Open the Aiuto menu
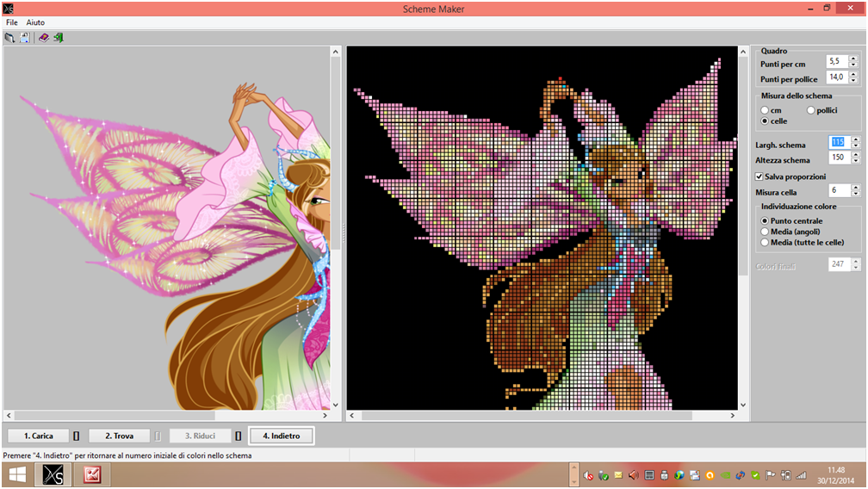Image resolution: width=868 pixels, height=489 pixels. point(35,22)
